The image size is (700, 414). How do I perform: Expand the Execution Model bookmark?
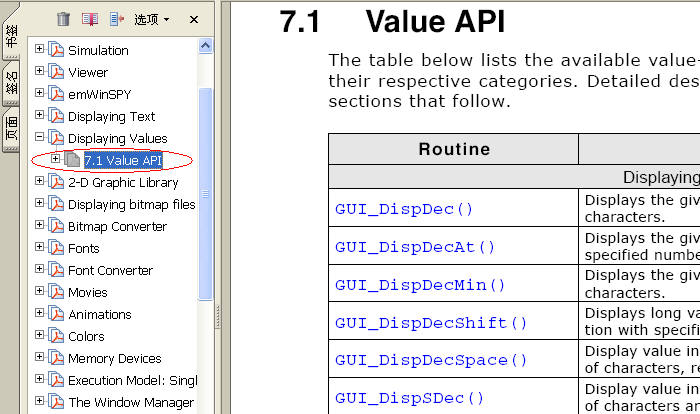tap(39, 378)
